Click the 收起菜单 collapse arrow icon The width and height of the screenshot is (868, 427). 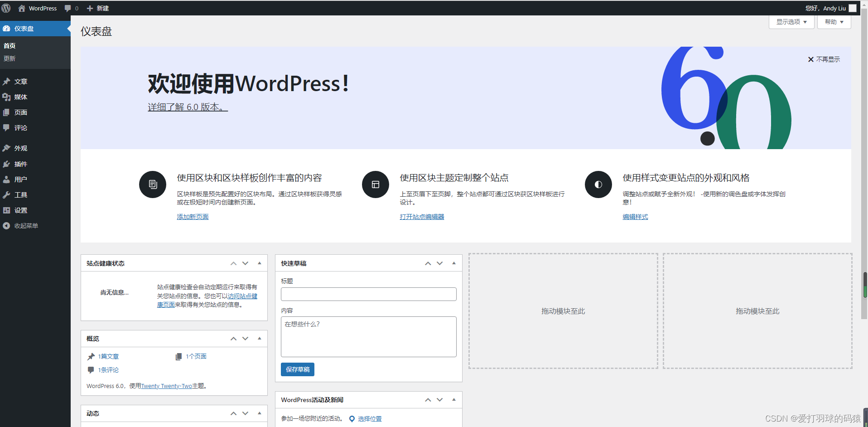click(6, 226)
